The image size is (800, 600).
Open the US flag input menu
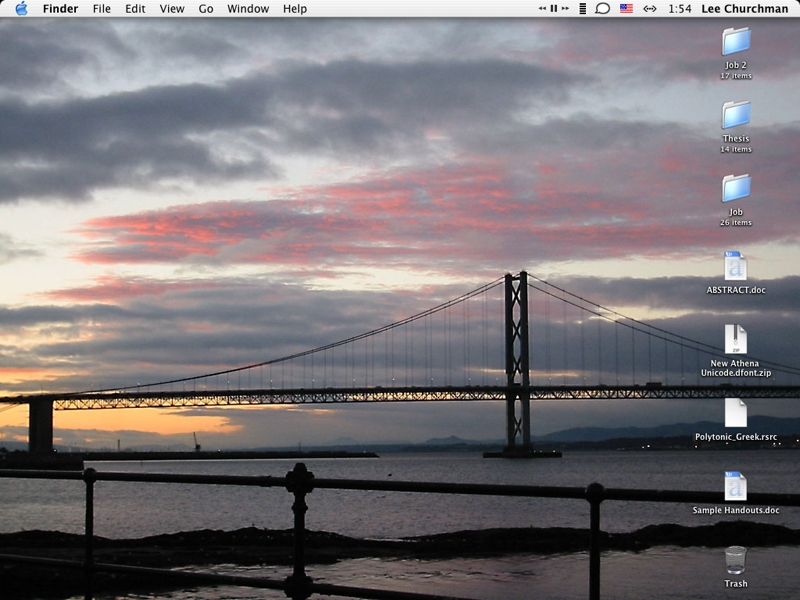pos(626,9)
